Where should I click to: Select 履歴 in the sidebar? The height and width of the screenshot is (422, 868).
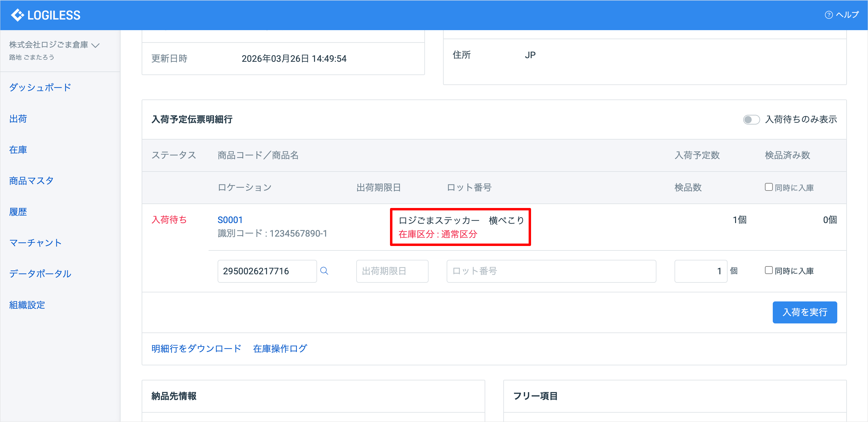tap(18, 212)
